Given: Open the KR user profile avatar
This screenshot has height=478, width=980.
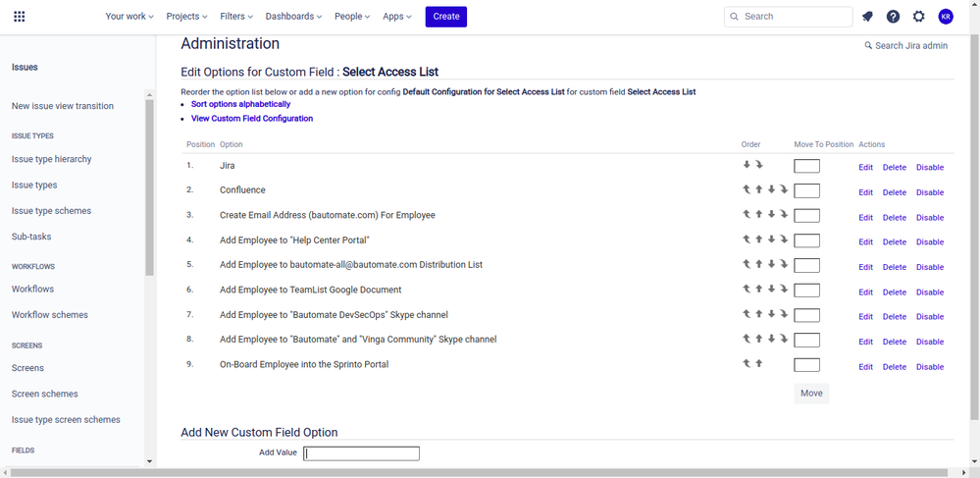Looking at the screenshot, I should click(946, 17).
